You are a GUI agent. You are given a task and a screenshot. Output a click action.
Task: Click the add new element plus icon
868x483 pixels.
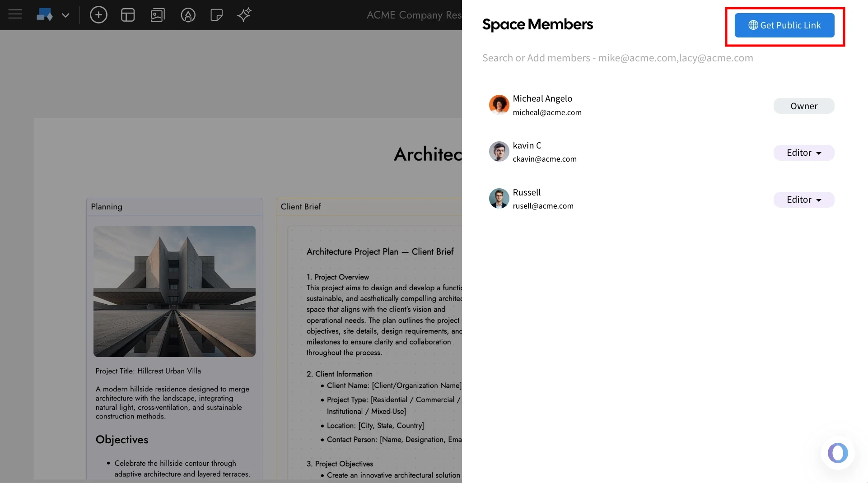coord(98,15)
